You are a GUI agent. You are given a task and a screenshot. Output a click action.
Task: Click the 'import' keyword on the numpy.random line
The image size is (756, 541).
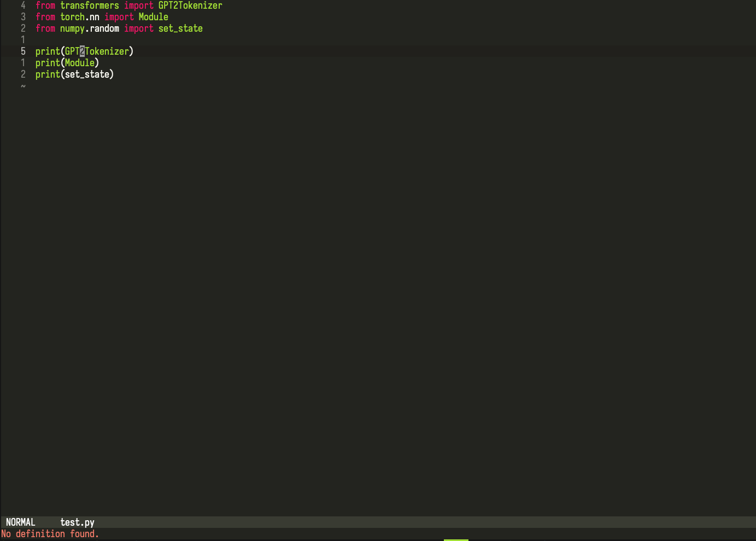(139, 28)
